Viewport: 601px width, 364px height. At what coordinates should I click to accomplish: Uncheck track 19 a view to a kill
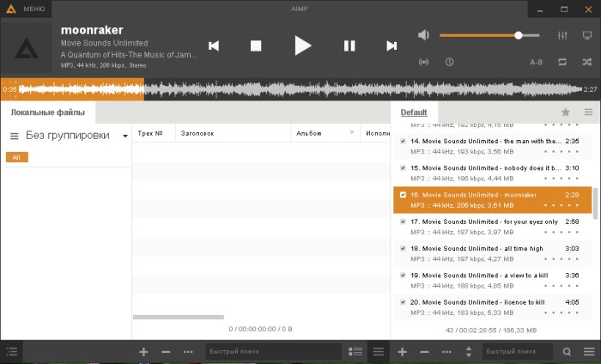point(403,275)
